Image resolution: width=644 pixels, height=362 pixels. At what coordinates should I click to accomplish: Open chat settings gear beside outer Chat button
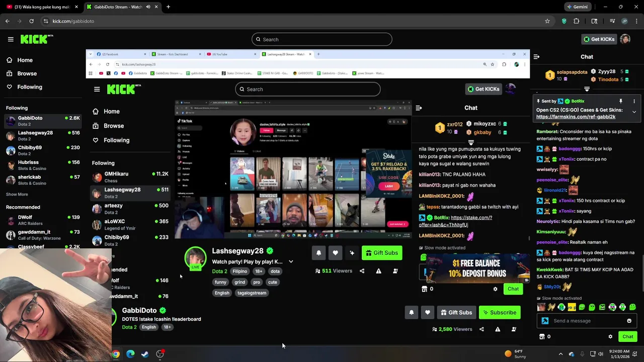pyautogui.click(x=610, y=337)
